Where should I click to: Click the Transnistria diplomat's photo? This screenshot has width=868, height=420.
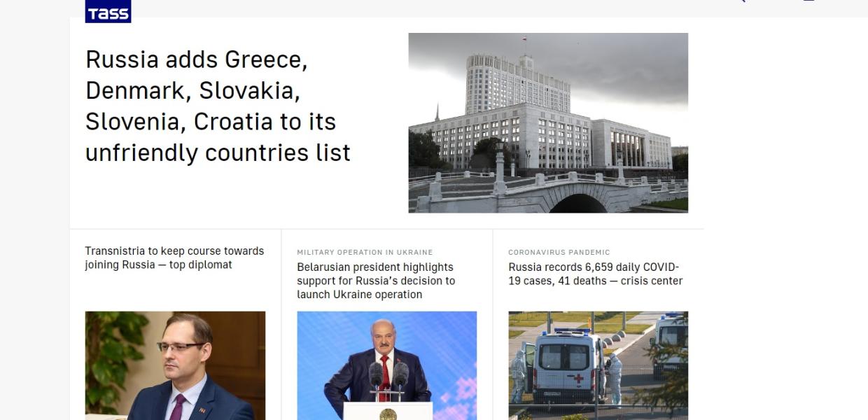click(175, 365)
